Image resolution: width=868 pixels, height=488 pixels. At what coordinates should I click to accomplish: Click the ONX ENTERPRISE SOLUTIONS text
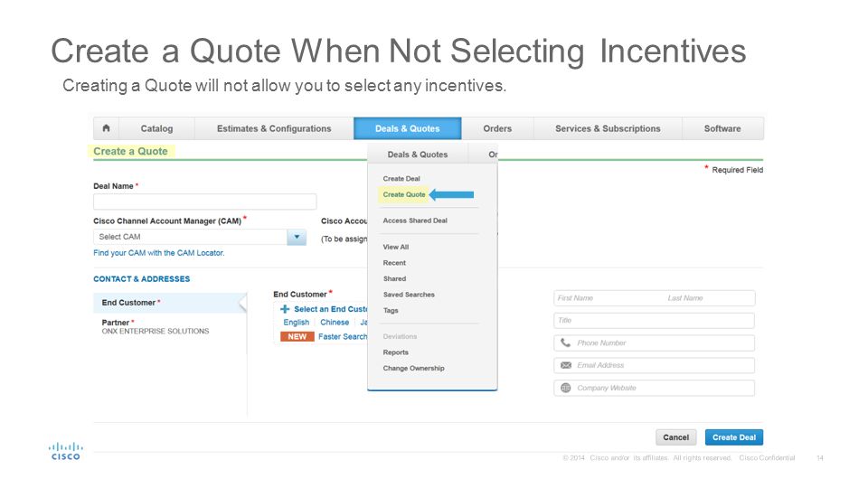156,331
